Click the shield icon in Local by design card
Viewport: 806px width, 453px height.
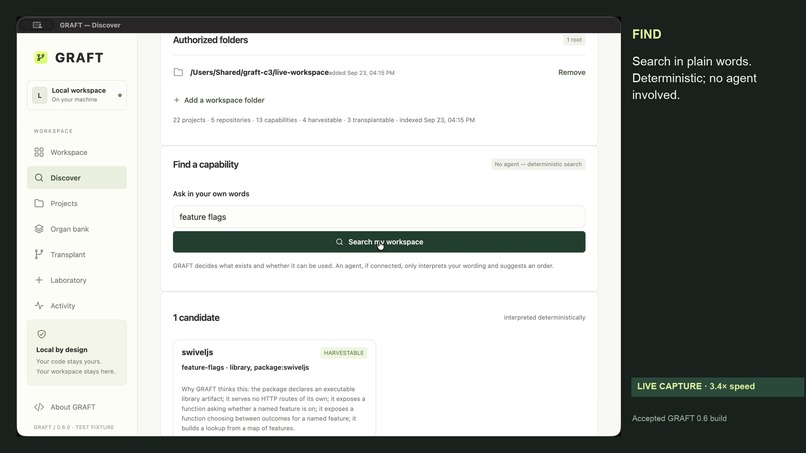coord(42,334)
